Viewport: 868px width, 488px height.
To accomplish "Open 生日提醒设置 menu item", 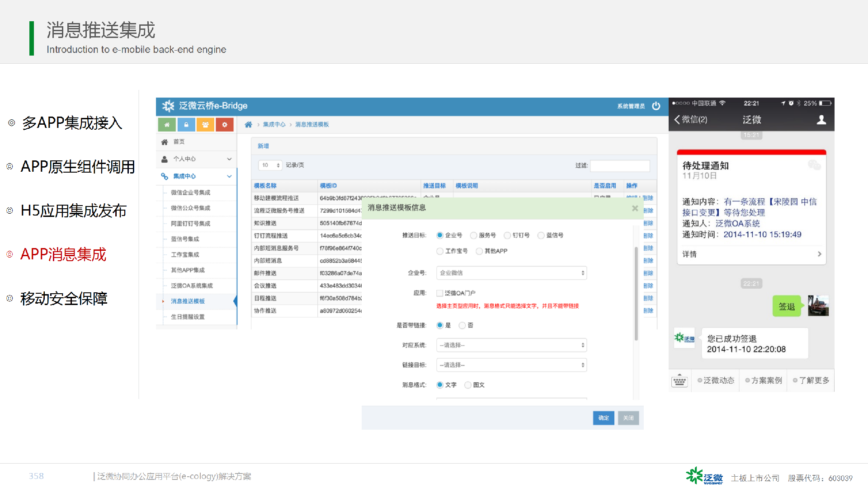I will (x=188, y=317).
